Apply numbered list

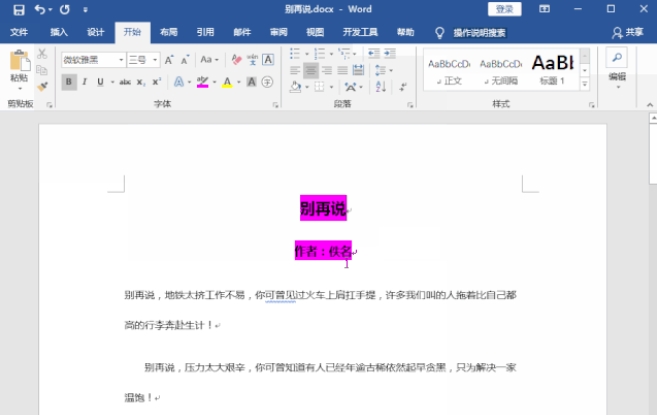[x=319, y=54]
